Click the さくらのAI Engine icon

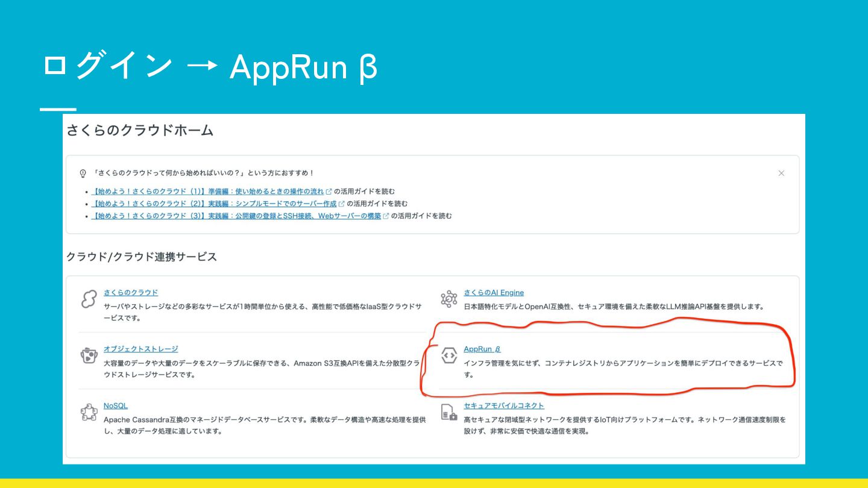coord(448,299)
